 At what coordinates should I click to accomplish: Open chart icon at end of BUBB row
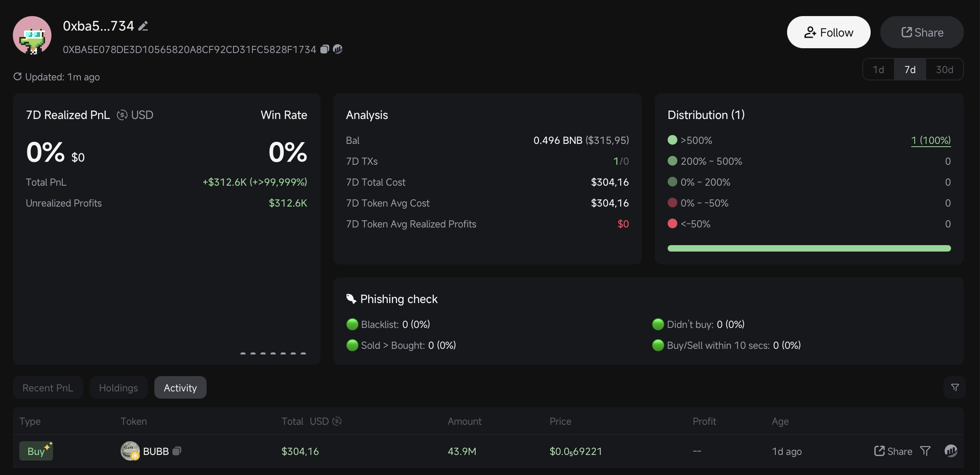[951, 451]
